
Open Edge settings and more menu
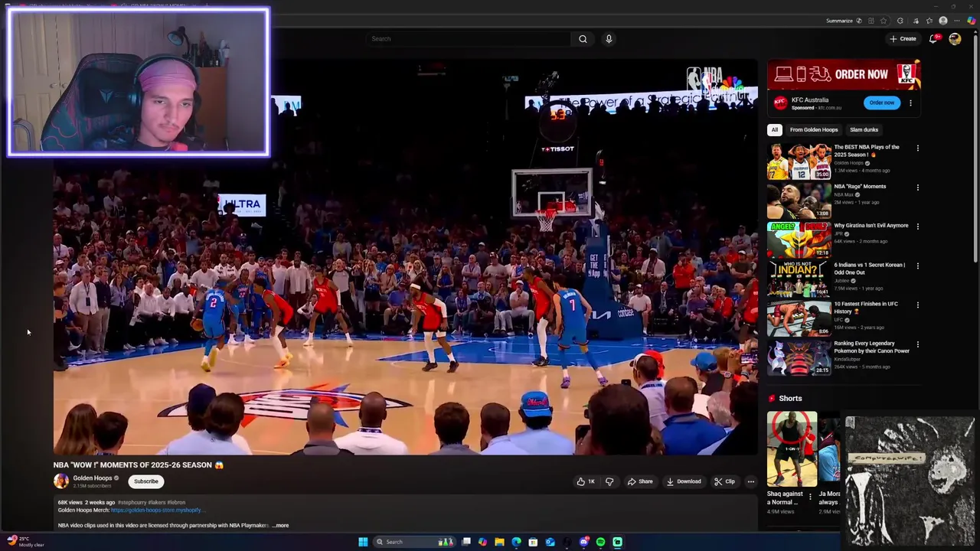(x=957, y=21)
